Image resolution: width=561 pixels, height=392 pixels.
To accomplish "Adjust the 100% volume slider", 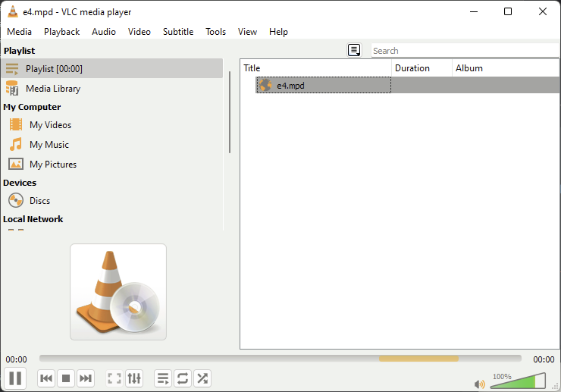I will (x=518, y=381).
